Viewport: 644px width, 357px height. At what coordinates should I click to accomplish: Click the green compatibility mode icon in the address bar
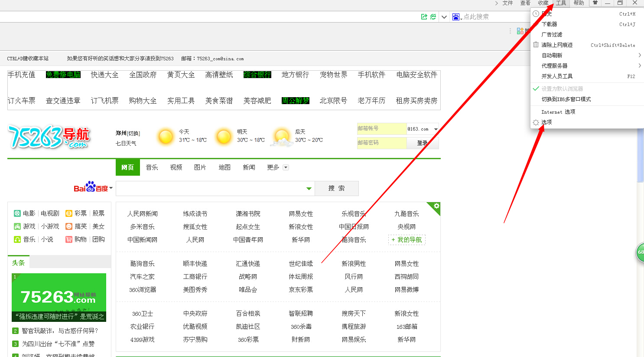[x=433, y=17]
